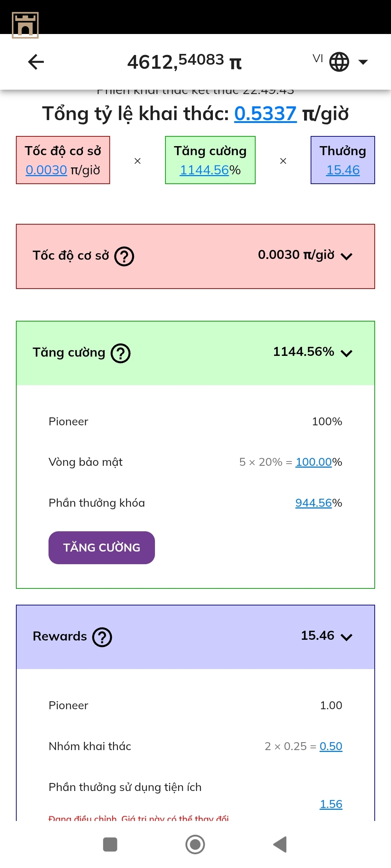Open 944.56% Phần thưởng khóa link
This screenshot has width=391, height=868.
tap(314, 503)
